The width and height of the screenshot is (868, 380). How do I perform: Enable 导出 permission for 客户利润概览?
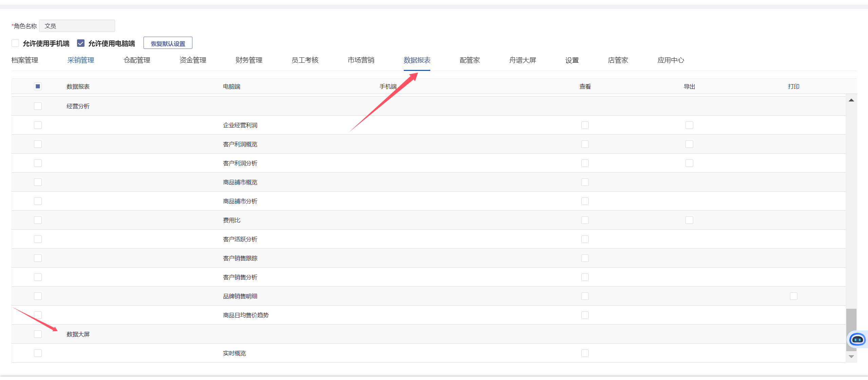click(x=689, y=144)
